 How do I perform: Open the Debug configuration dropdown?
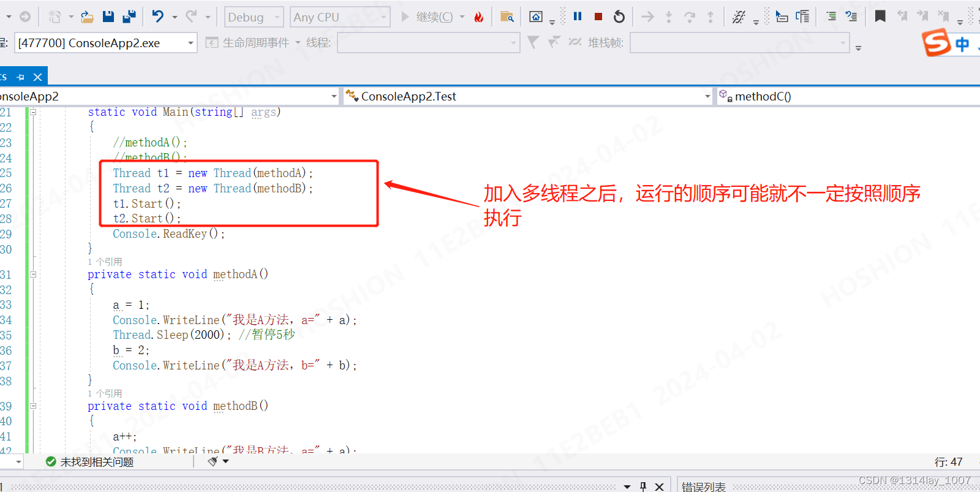click(254, 17)
